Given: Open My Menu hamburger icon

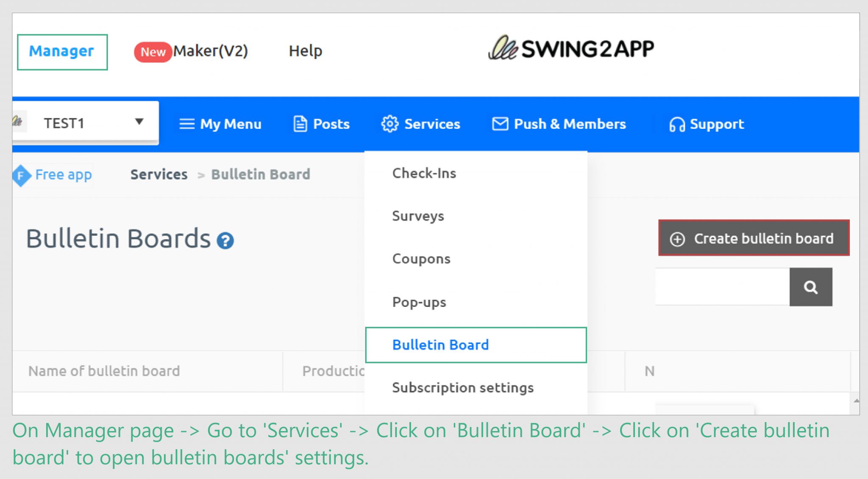Looking at the screenshot, I should pos(186,123).
